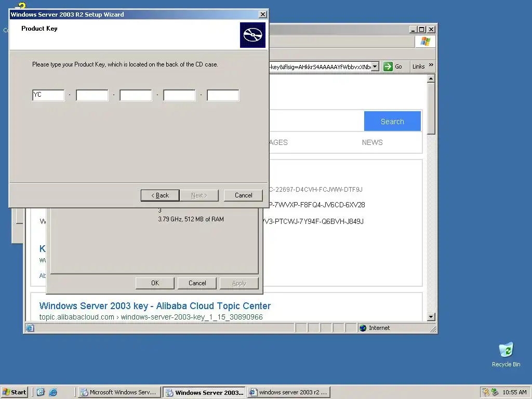
Task: Click the green Go arrow in Internet Explorer
Action: click(x=388, y=66)
